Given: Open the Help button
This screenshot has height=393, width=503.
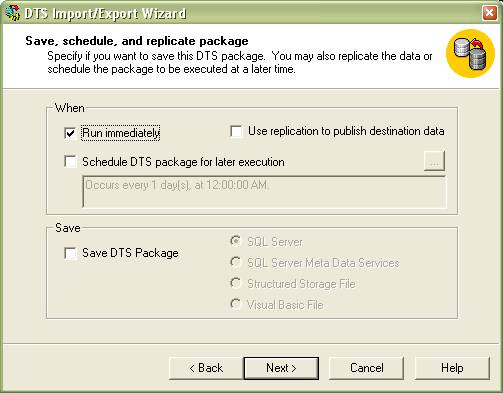Looking at the screenshot, I should [x=452, y=368].
